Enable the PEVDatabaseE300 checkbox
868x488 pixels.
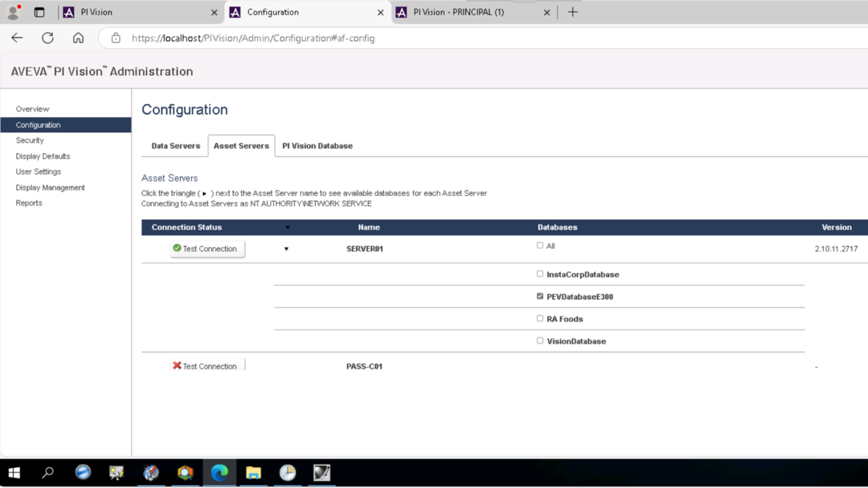pos(540,296)
